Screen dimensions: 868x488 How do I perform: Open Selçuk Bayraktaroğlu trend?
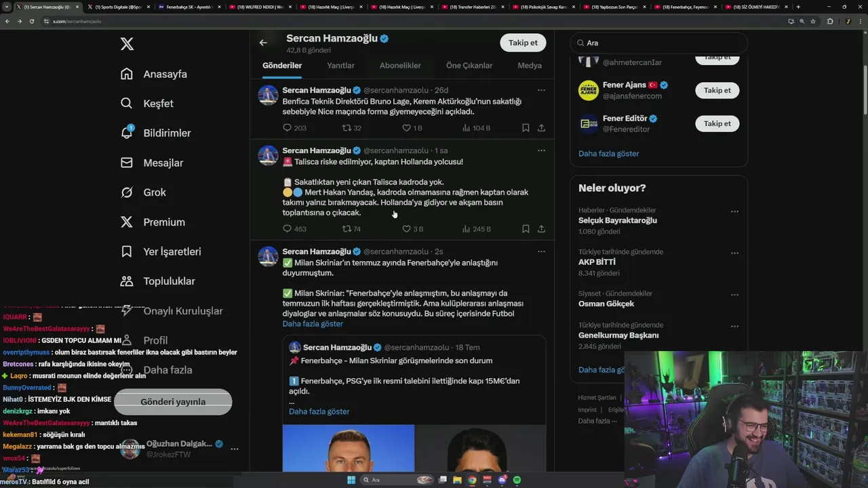coord(617,220)
